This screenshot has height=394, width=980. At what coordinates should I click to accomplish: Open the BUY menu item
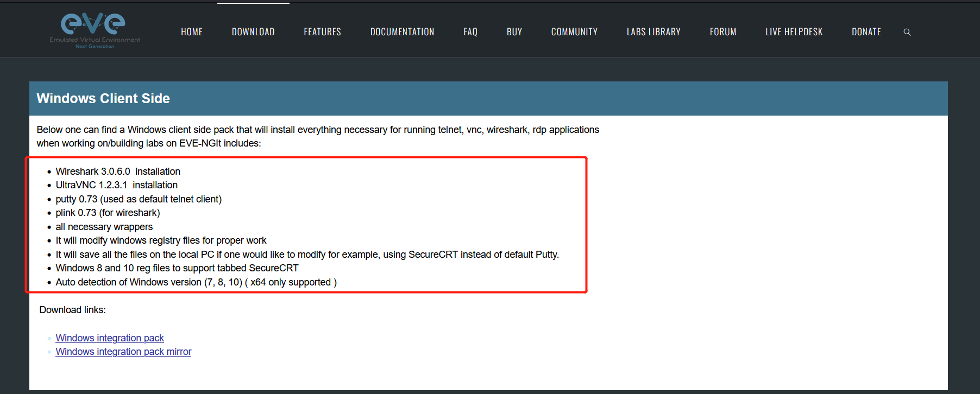(x=514, y=32)
